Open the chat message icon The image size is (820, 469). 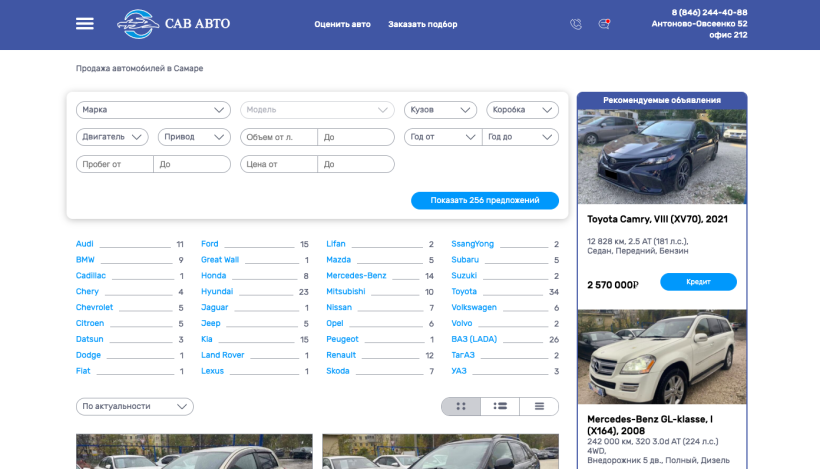point(604,24)
